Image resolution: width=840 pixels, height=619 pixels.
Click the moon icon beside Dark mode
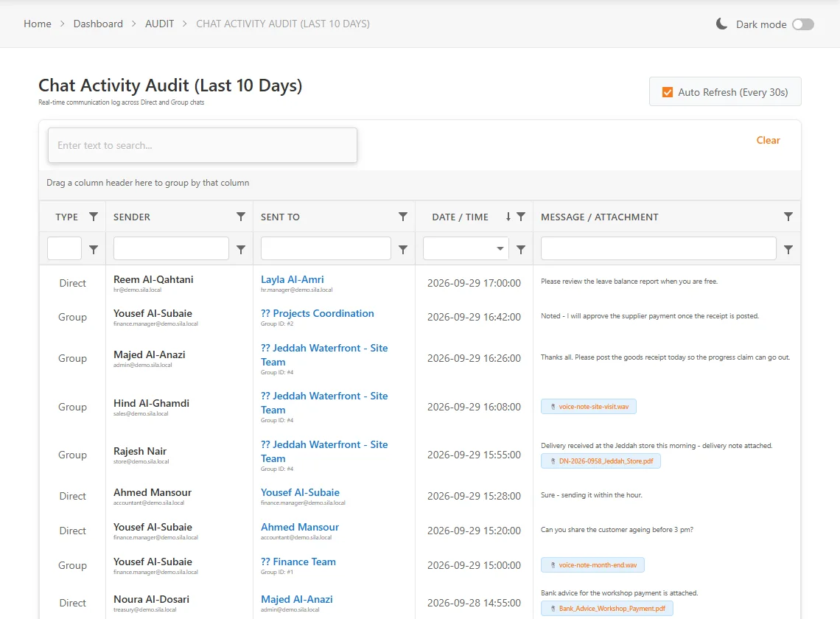[721, 24]
